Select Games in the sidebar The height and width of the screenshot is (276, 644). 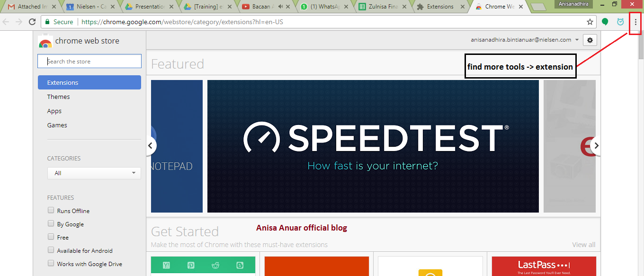pos(57,125)
